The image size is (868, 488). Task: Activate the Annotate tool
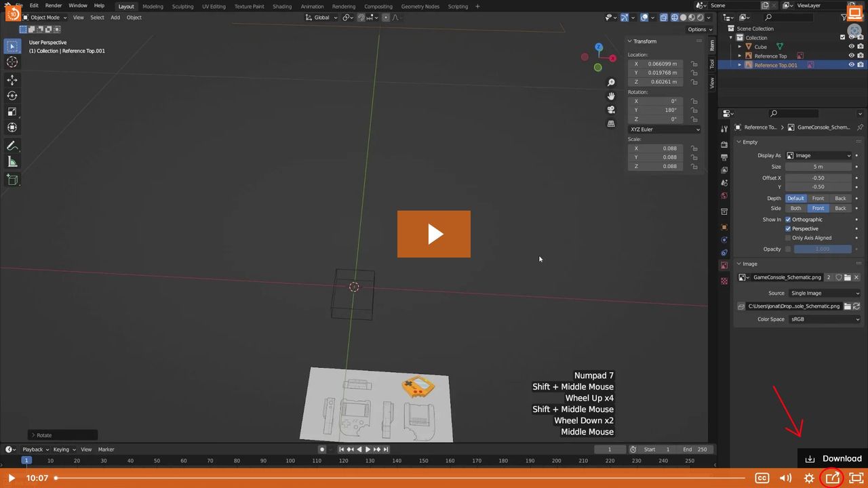(12, 146)
